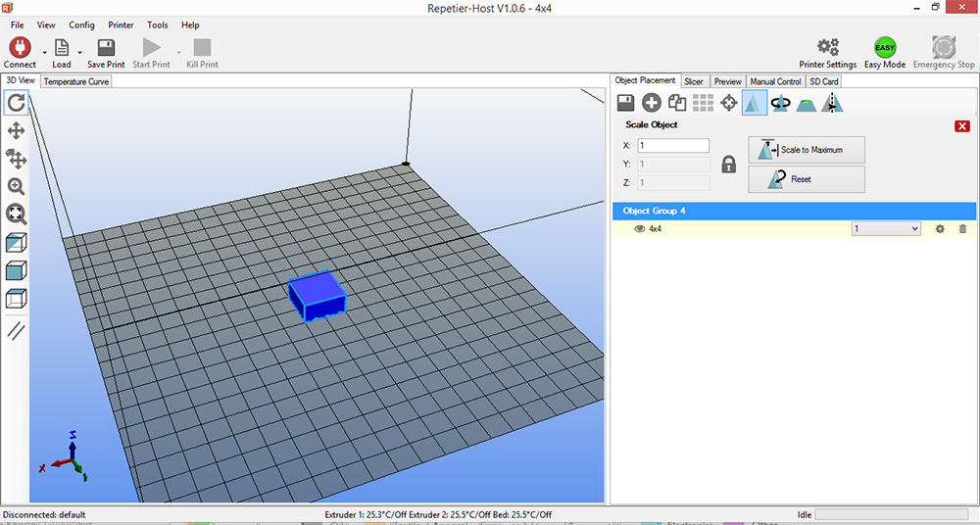The height and width of the screenshot is (525, 980).
Task: Fit the view to objects
Action: [x=17, y=214]
